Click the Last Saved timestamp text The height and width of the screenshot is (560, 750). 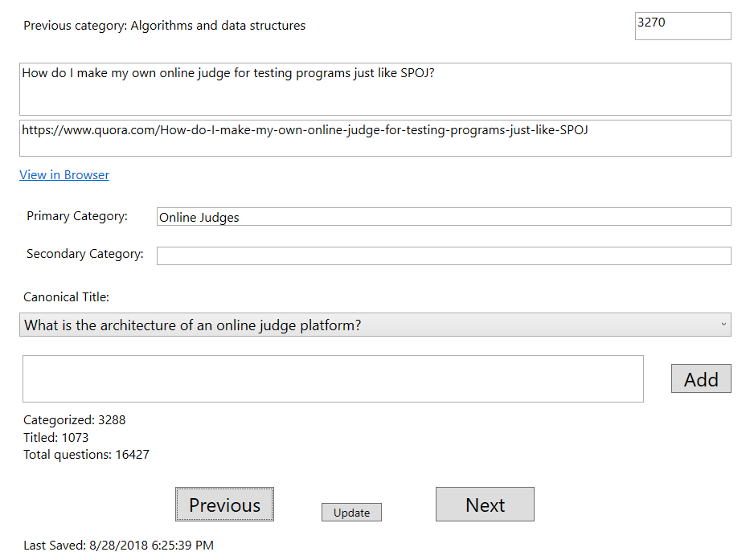118,546
